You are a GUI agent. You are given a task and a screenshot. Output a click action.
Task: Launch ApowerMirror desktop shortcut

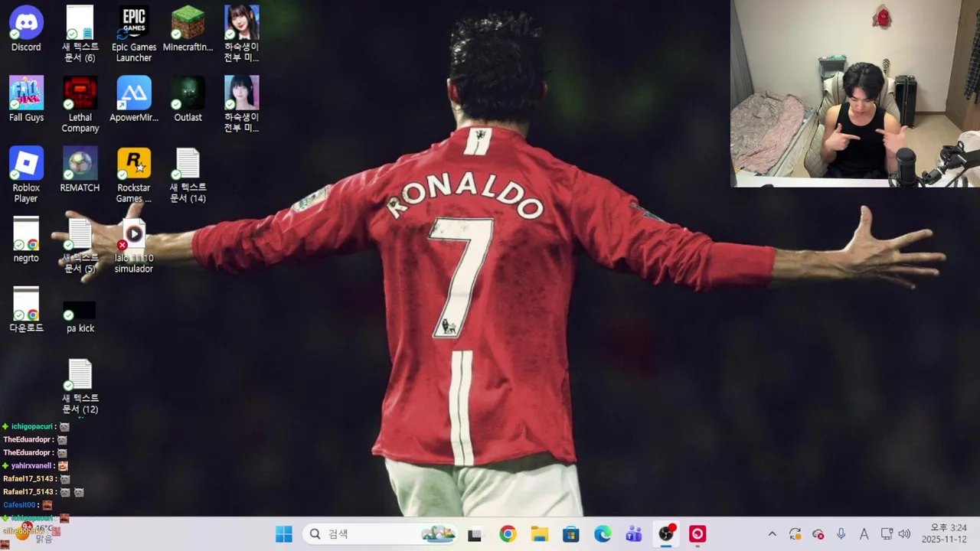coord(134,99)
